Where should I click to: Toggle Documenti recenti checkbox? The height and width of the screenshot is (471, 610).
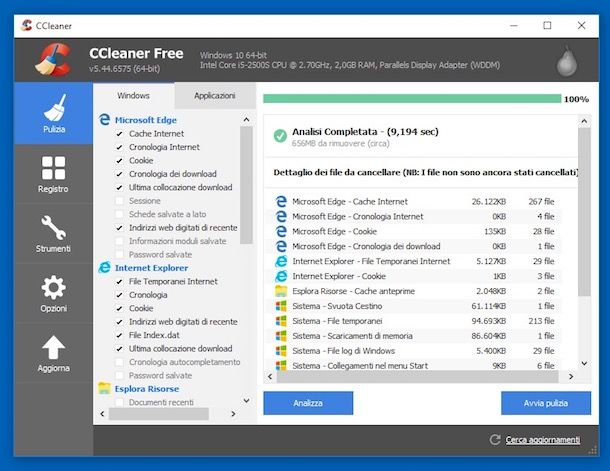(x=119, y=402)
